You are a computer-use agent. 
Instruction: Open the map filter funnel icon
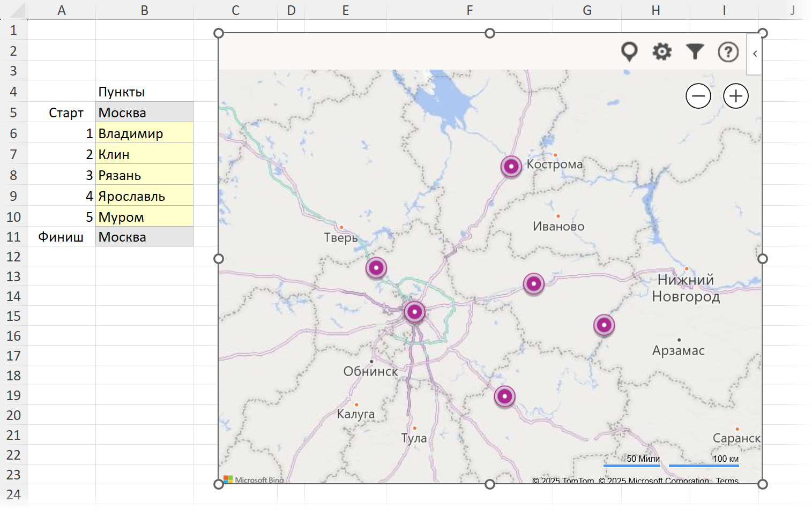pyautogui.click(x=695, y=52)
